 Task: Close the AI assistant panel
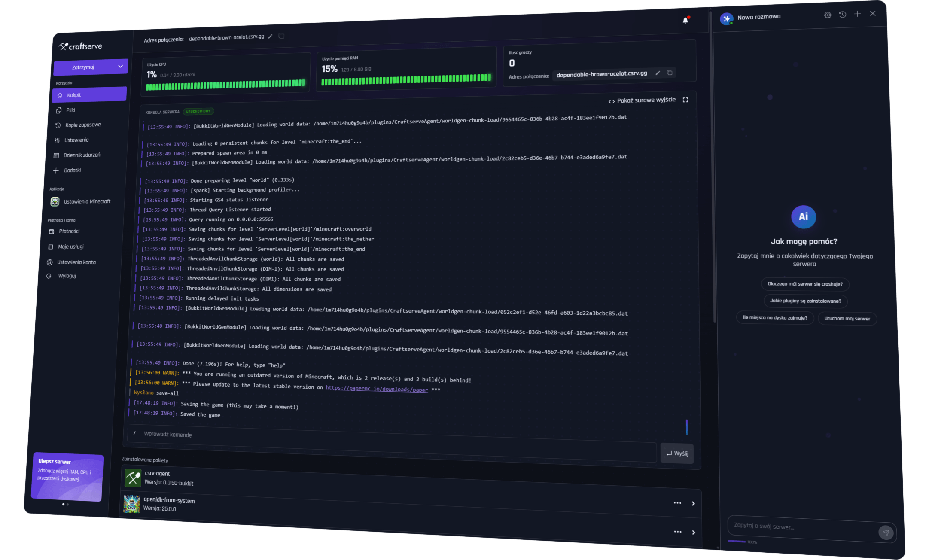tap(872, 14)
